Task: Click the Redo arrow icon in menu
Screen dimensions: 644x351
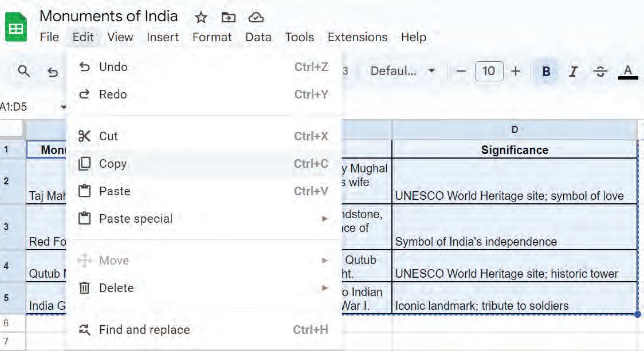Action: point(84,94)
